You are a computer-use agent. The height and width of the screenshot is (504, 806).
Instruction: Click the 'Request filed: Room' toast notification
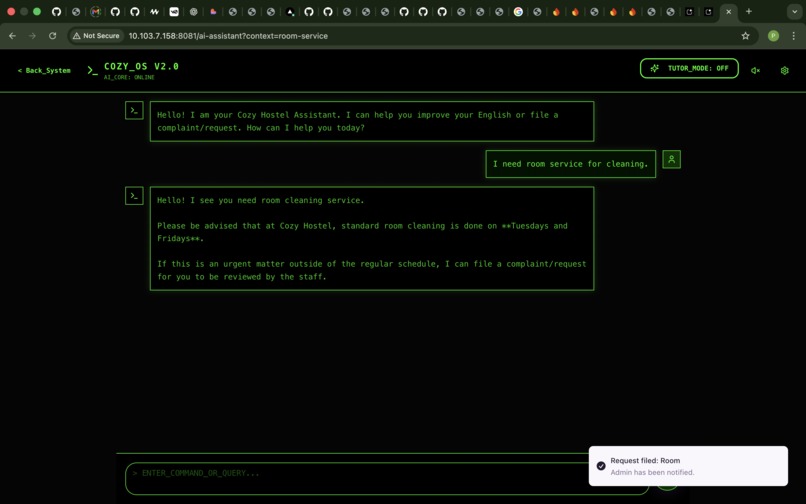pyautogui.click(x=688, y=466)
